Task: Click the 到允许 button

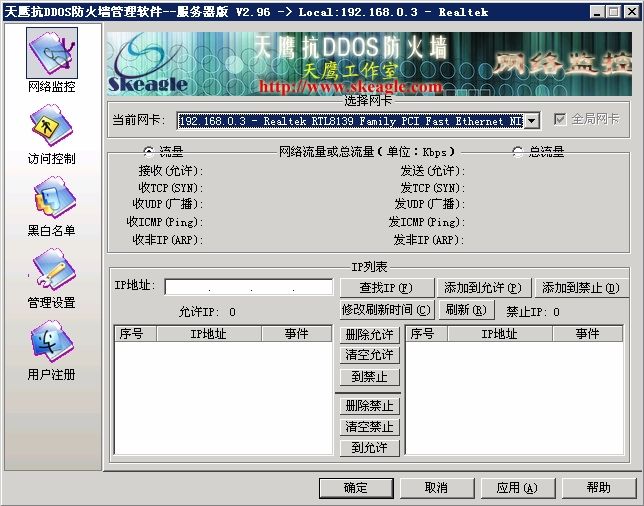Action: coord(370,448)
